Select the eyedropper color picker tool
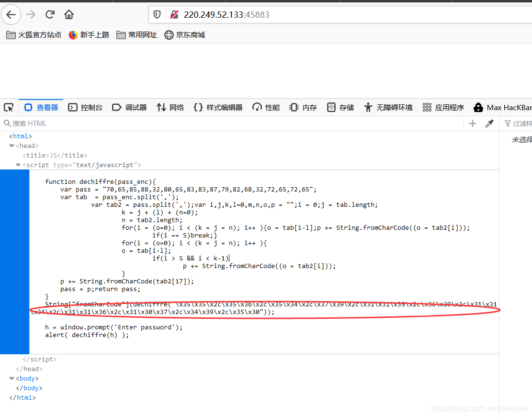The width and height of the screenshot is (532, 417). pos(489,124)
